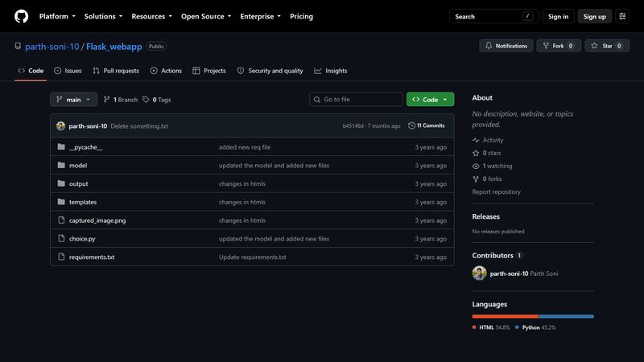
Task: Focus the Search box in header
Action: tap(493, 16)
